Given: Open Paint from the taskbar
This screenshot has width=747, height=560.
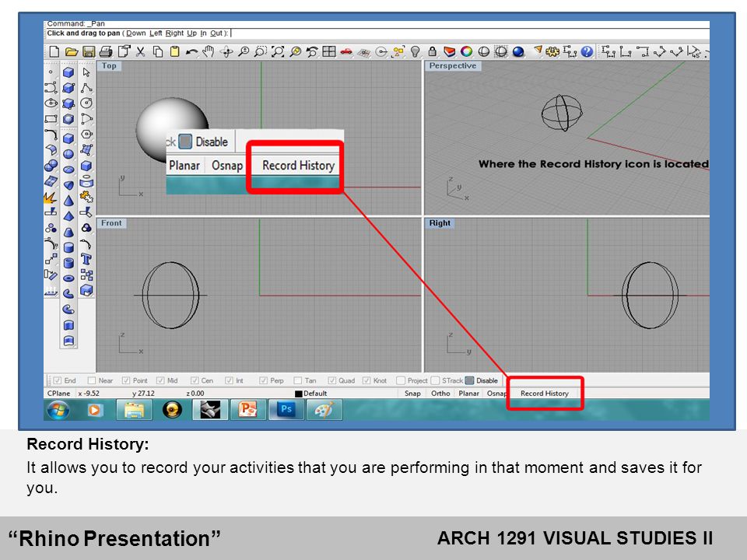Looking at the screenshot, I should [324, 410].
